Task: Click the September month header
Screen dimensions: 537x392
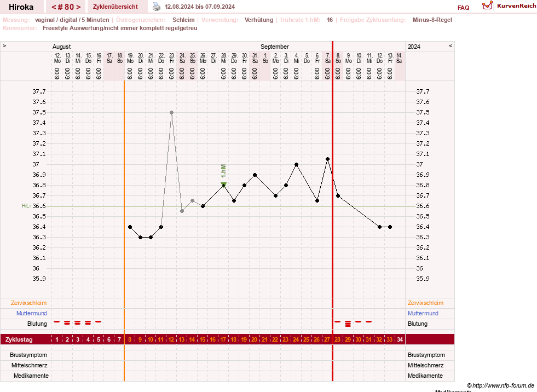Action: pyautogui.click(x=275, y=47)
